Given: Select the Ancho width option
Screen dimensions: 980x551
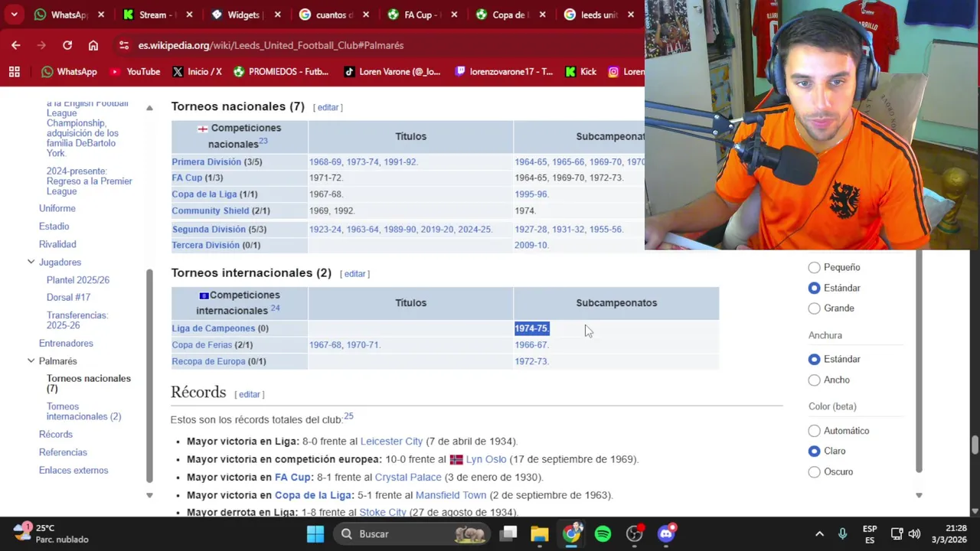Looking at the screenshot, I should tap(815, 380).
